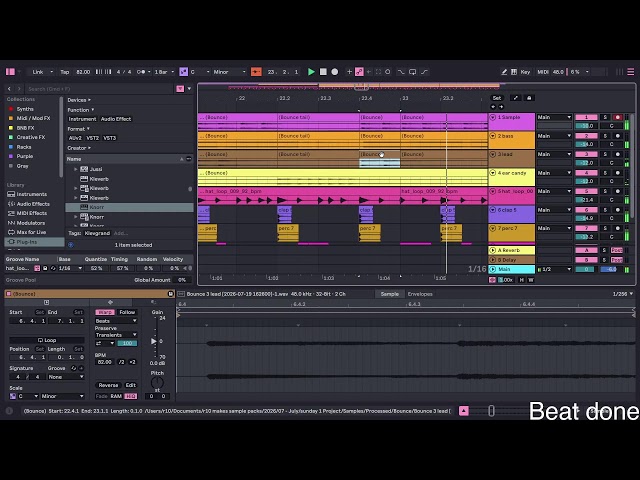Screen dimensions: 640x480
Task: Open the Transients preserve dropdown
Action: tap(116, 335)
